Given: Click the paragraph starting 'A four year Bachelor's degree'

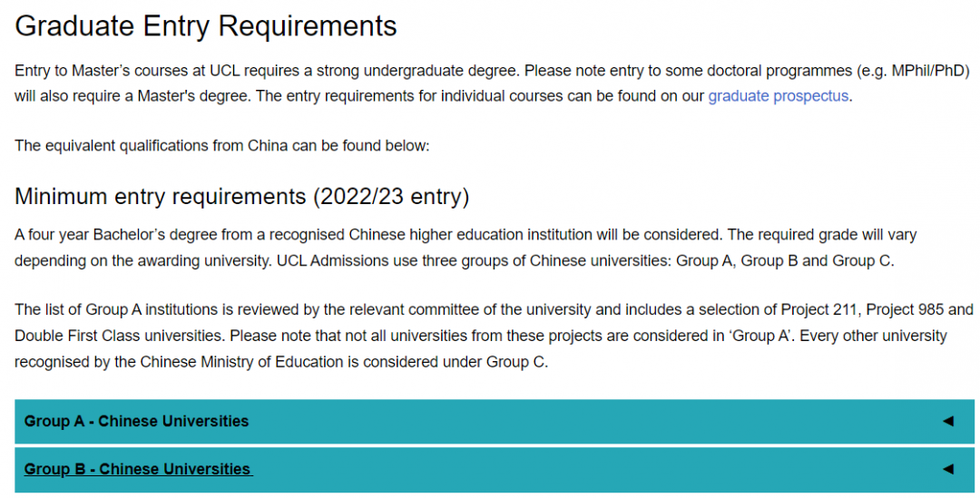Looking at the screenshot, I should coord(465,248).
